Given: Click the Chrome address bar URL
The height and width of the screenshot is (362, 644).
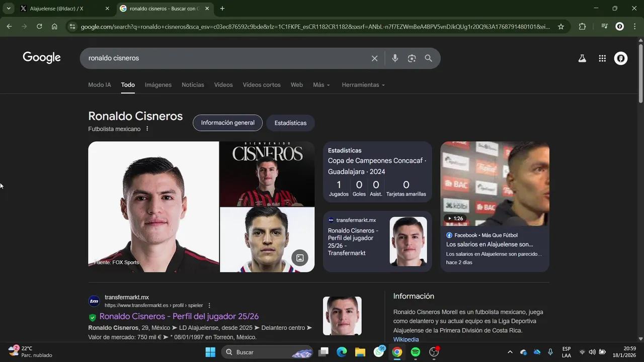Looking at the screenshot, I should pos(315,27).
